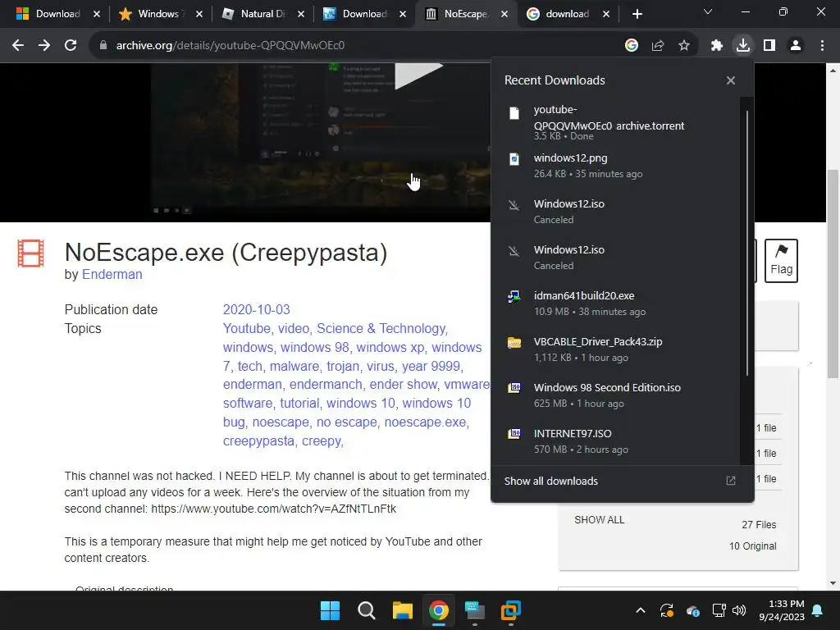
Task: Open the Extensions puzzle icon
Action: (x=717, y=46)
